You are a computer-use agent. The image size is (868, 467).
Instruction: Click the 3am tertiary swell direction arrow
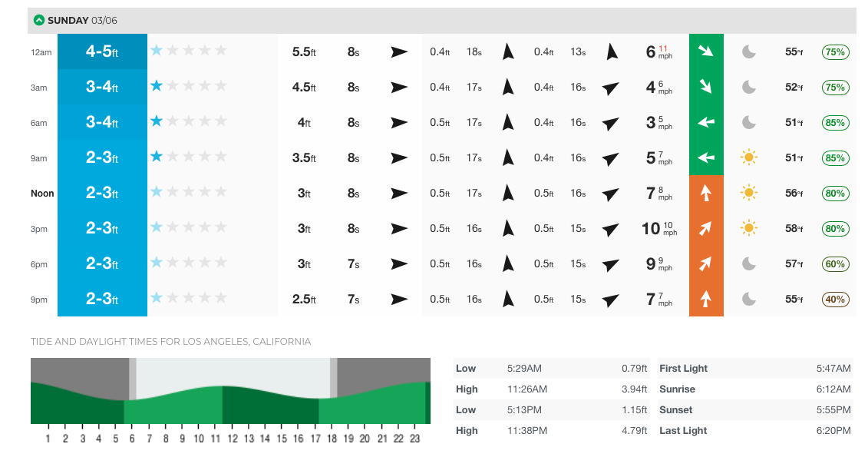[x=611, y=88]
